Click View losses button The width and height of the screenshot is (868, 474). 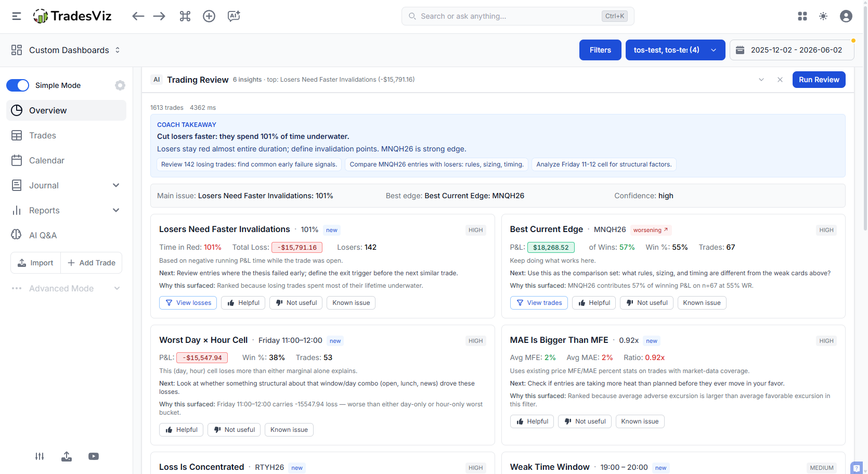pyautogui.click(x=188, y=303)
